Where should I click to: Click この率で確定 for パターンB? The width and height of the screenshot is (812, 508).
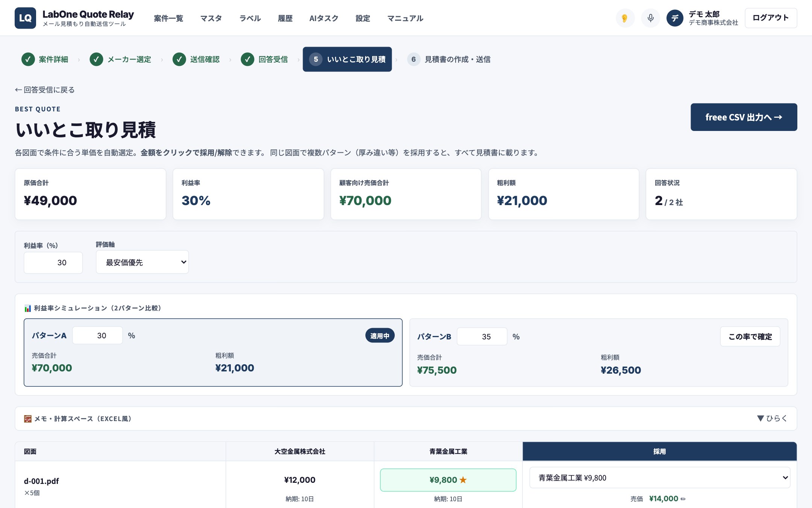[750, 336]
